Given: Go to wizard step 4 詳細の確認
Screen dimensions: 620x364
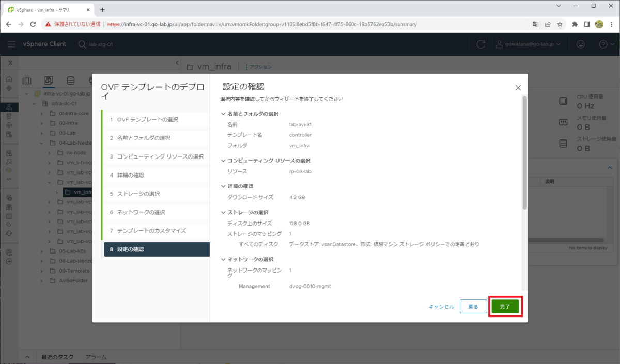Looking at the screenshot, I should click(156, 175).
